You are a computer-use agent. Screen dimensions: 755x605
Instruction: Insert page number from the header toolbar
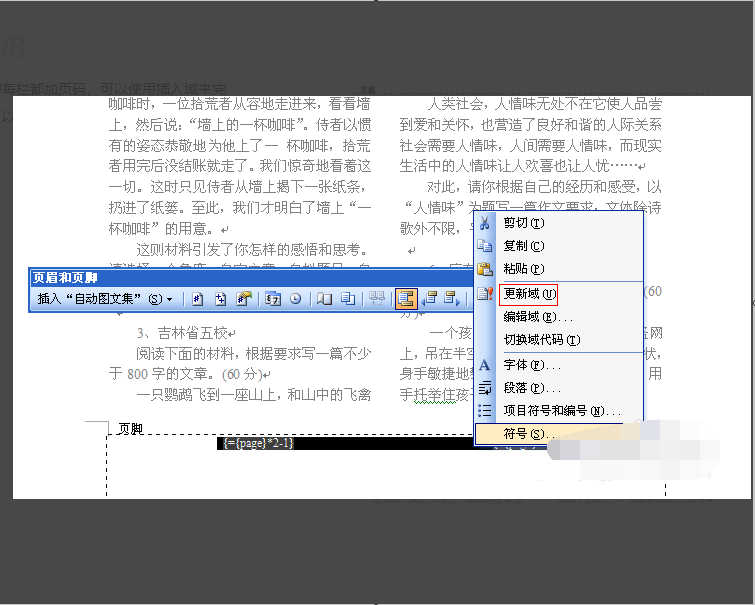(x=197, y=299)
